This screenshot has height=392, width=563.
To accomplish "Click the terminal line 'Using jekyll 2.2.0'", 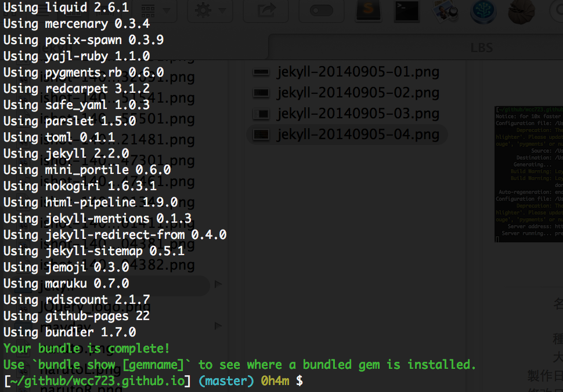I will click(x=66, y=154).
